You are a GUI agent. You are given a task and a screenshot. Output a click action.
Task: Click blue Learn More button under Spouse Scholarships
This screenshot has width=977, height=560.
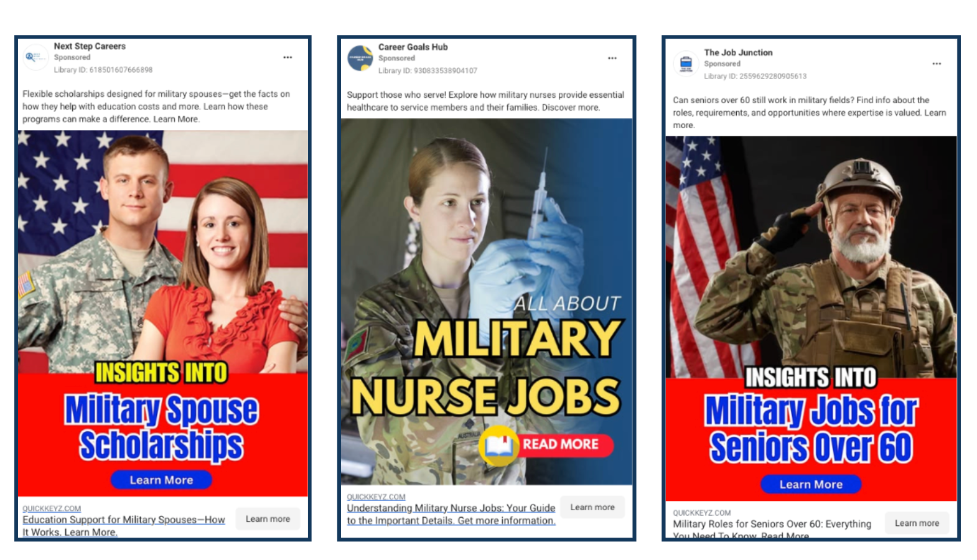tap(161, 480)
